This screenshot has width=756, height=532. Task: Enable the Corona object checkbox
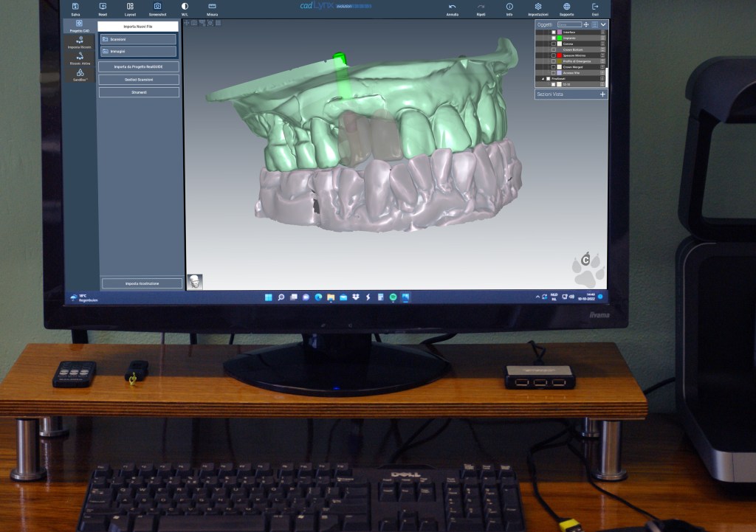pyautogui.click(x=554, y=44)
